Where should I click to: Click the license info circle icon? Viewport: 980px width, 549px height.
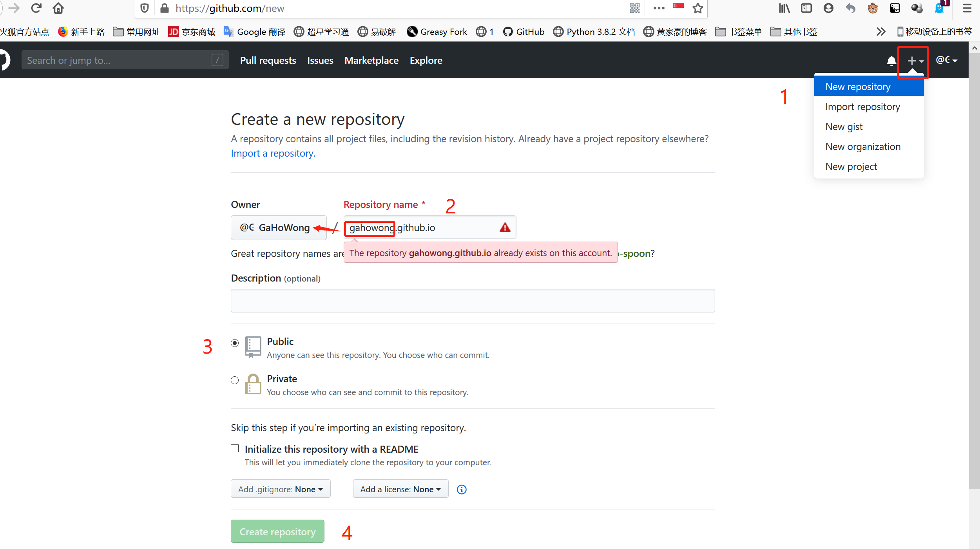(462, 489)
